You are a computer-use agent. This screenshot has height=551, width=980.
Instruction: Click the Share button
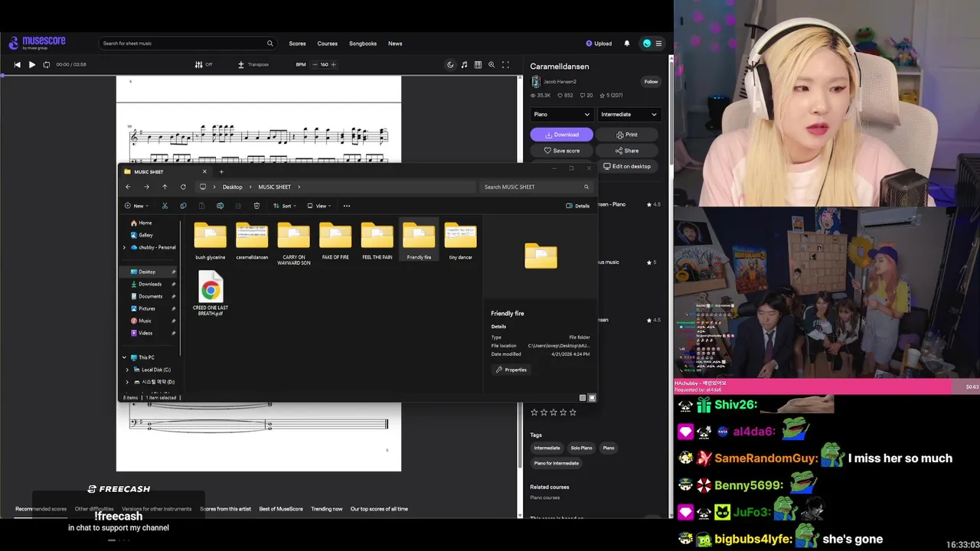(627, 151)
